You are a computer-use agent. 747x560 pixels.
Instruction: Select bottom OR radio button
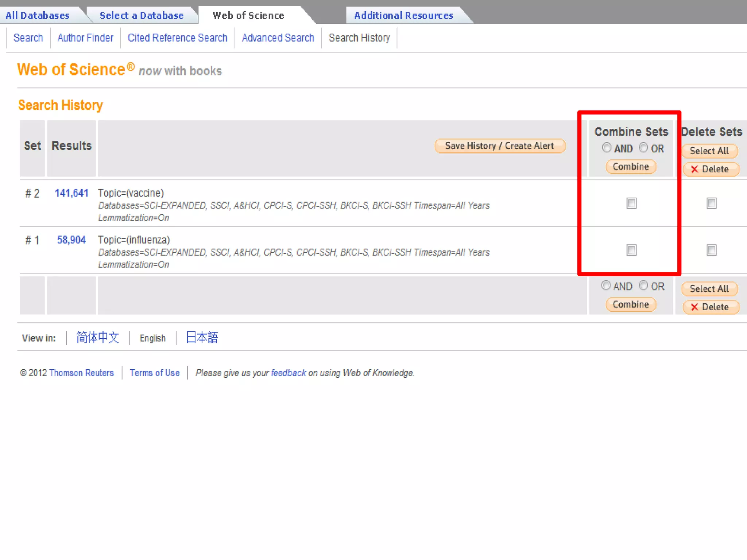click(643, 285)
